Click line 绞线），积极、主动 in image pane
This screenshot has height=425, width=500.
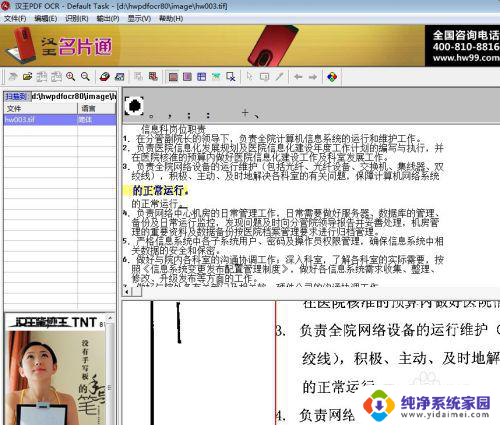400,359
